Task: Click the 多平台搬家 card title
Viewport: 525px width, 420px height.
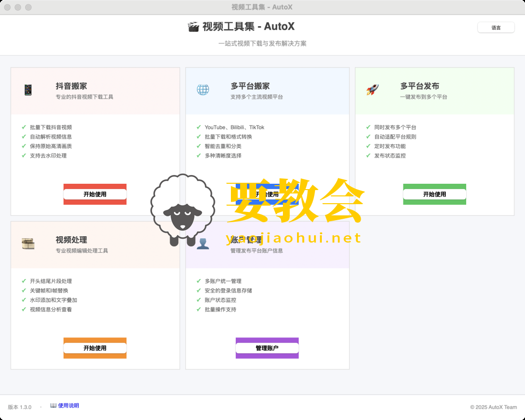Action: click(250, 86)
